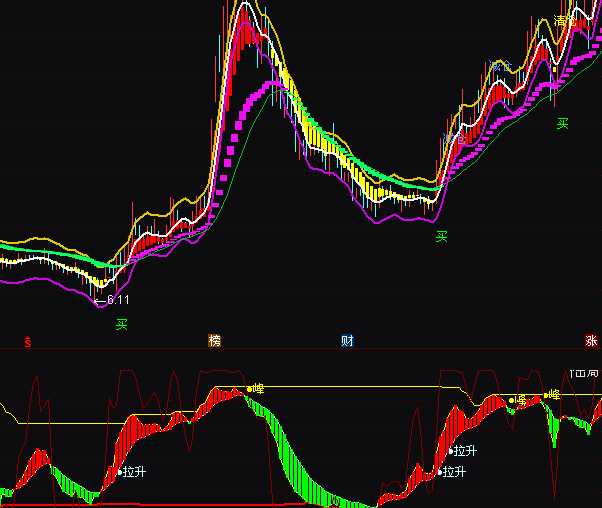
Task: Open the blue 财 finance icon
Action: coord(347,341)
